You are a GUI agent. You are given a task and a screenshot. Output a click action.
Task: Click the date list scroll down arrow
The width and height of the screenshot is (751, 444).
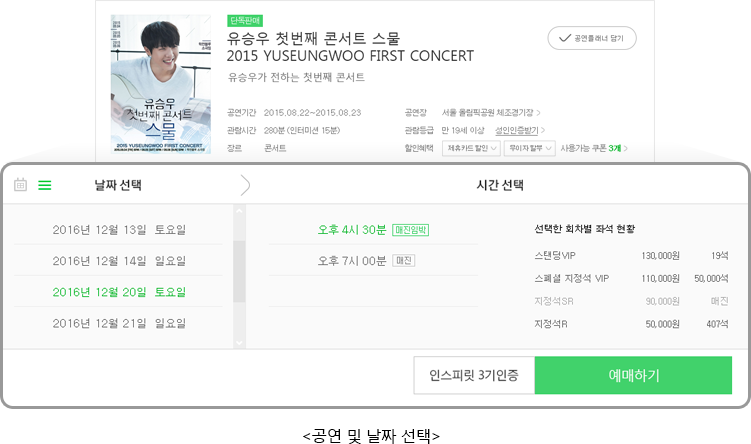click(x=239, y=342)
